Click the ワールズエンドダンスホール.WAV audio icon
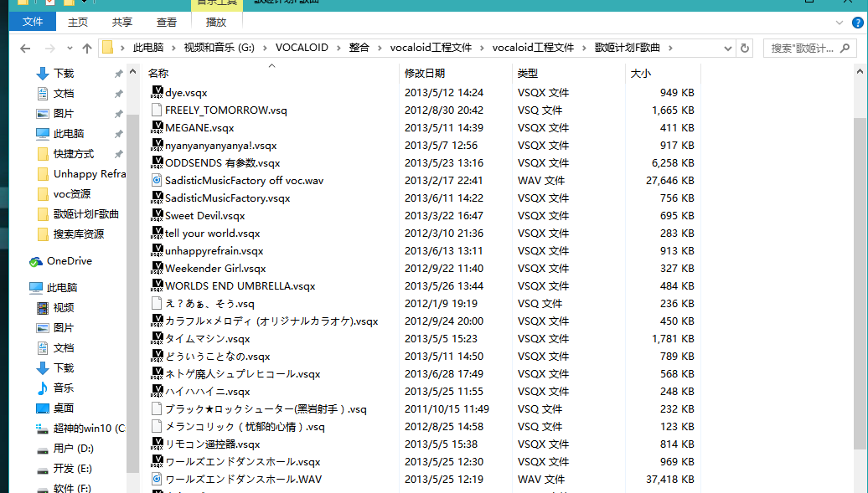 tap(157, 479)
